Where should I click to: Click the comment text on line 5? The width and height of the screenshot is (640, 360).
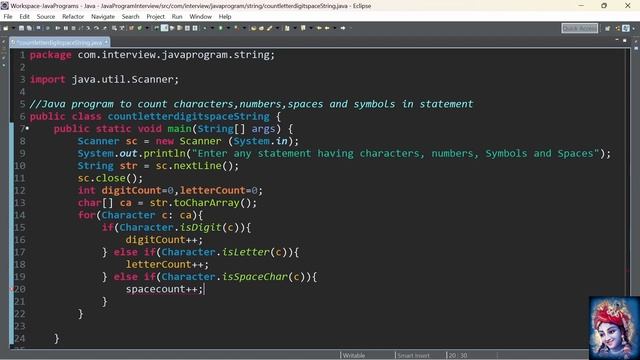click(251, 104)
